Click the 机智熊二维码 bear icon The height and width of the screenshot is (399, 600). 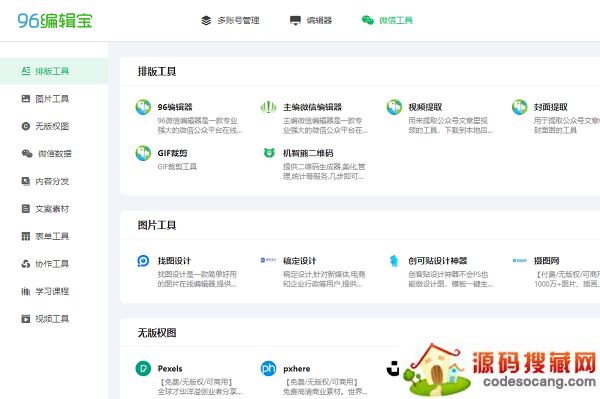click(269, 153)
